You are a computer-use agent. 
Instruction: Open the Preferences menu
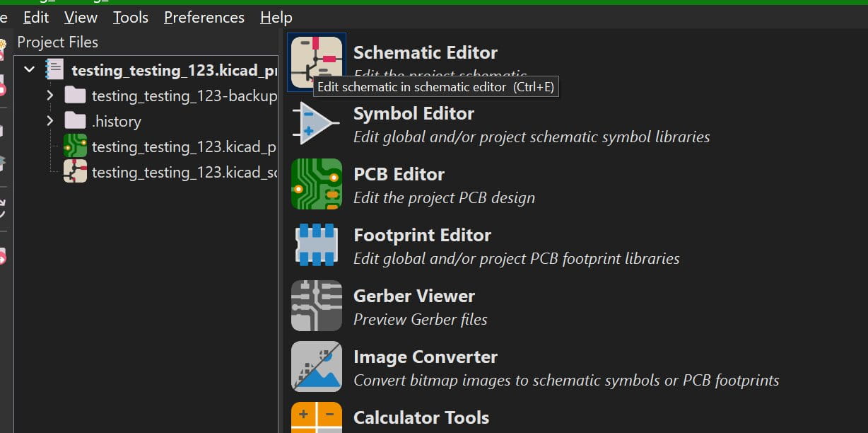(x=204, y=18)
